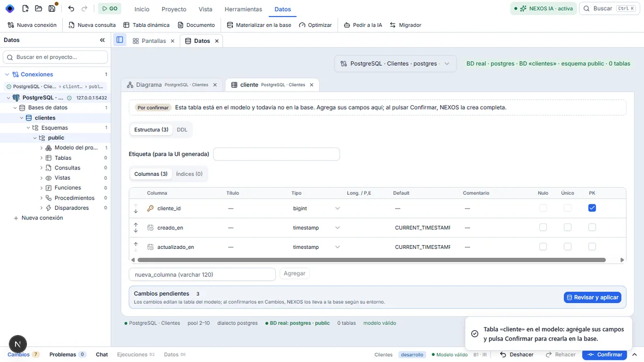Viewport: 644px width, 362px height.
Task: Click the Optimizar gauge icon
Action: click(x=302, y=25)
